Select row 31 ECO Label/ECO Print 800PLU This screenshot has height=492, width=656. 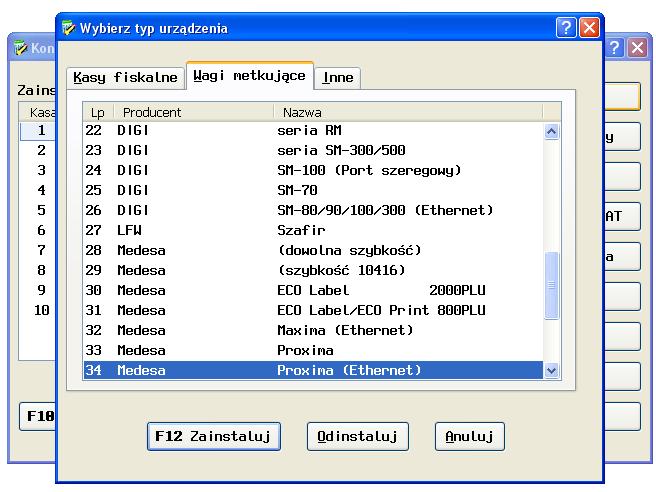313,310
